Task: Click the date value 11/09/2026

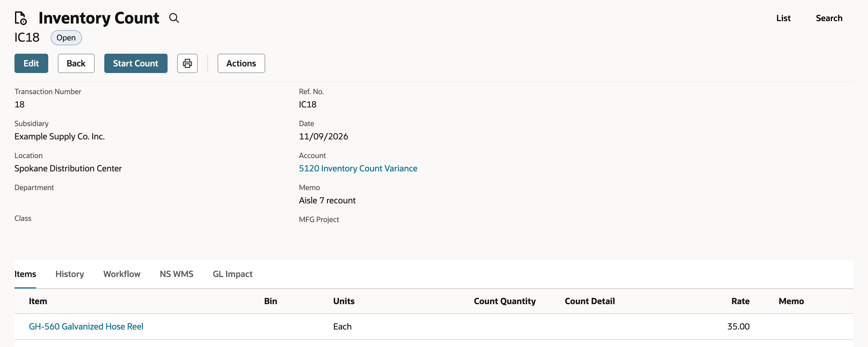Action: (x=323, y=136)
